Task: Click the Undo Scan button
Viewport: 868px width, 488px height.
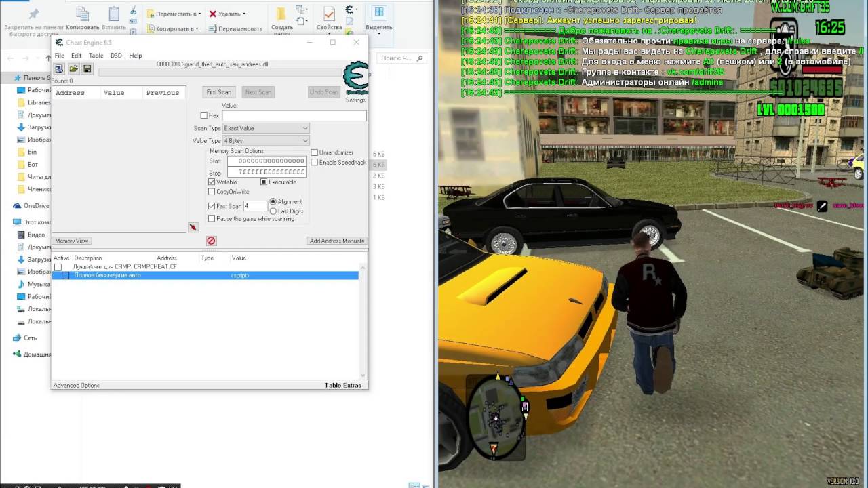Action: (323, 92)
